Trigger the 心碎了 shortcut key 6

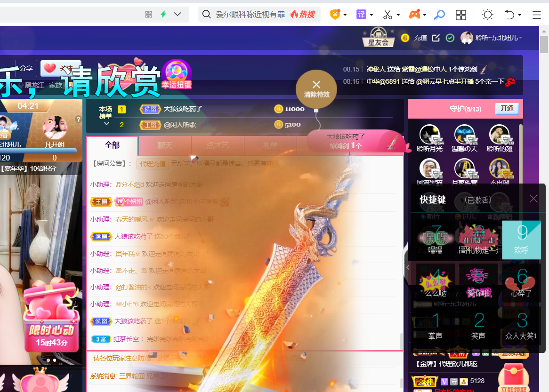[521, 283]
